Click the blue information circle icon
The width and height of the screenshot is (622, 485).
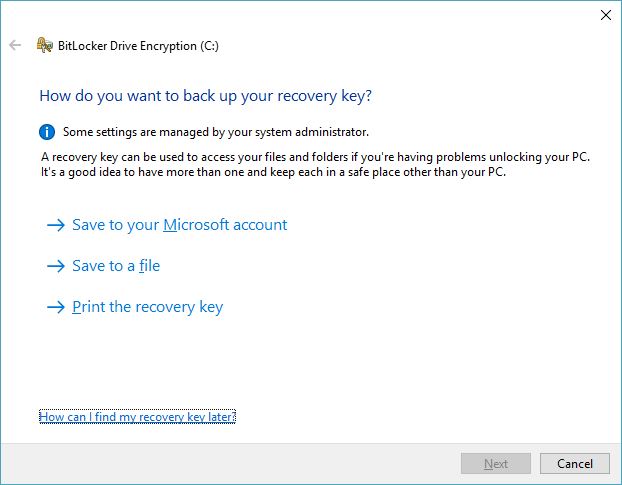click(47, 132)
